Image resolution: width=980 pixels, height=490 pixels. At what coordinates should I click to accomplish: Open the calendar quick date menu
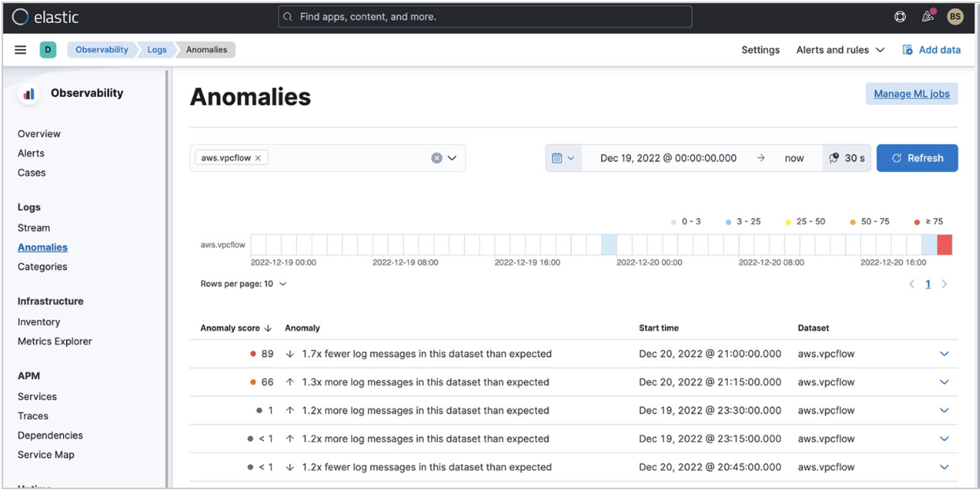pos(562,158)
